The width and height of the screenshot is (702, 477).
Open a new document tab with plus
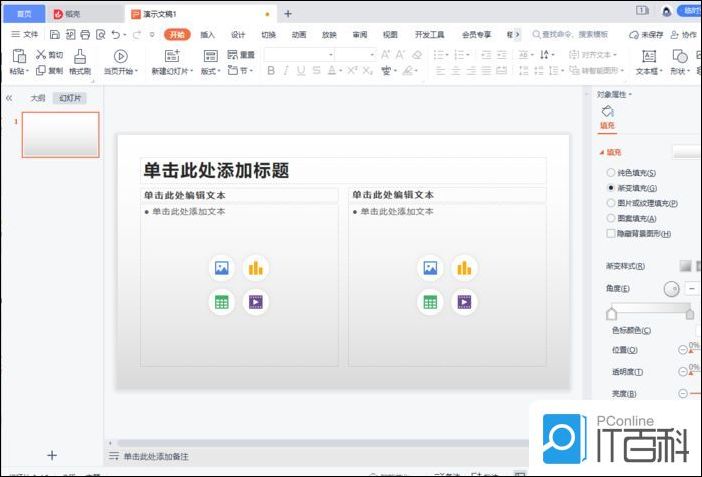[x=288, y=14]
